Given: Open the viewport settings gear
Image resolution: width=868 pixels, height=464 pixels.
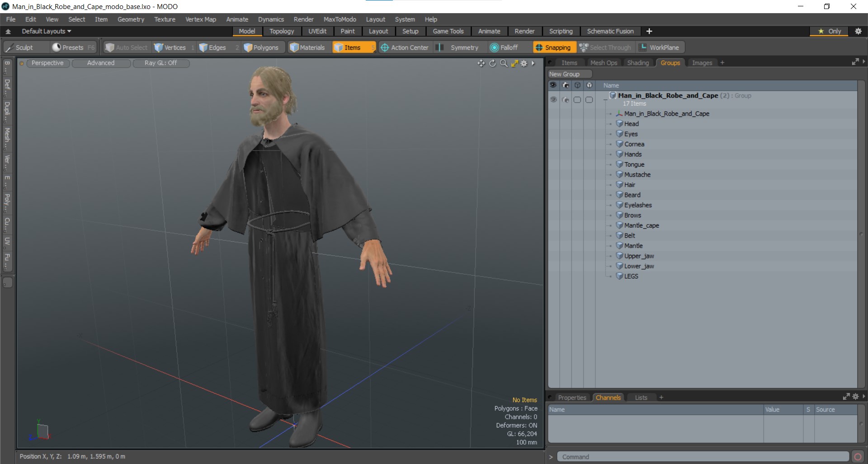Looking at the screenshot, I should coord(524,63).
